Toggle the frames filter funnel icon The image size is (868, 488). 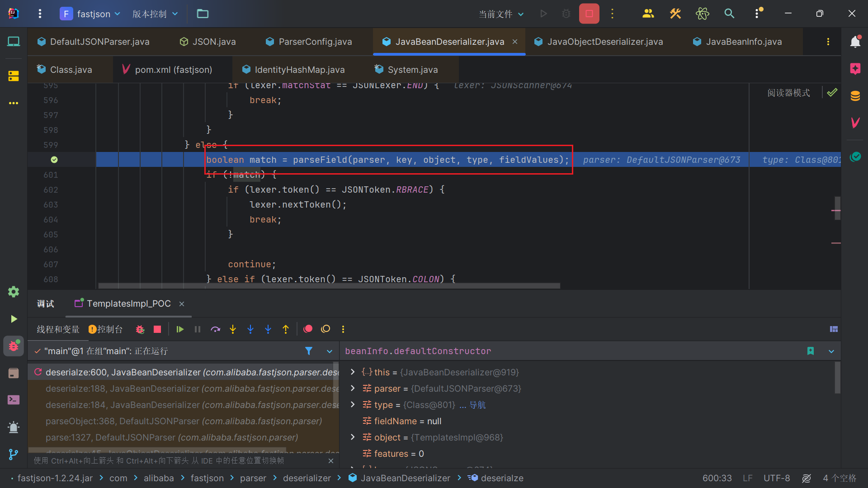309,351
